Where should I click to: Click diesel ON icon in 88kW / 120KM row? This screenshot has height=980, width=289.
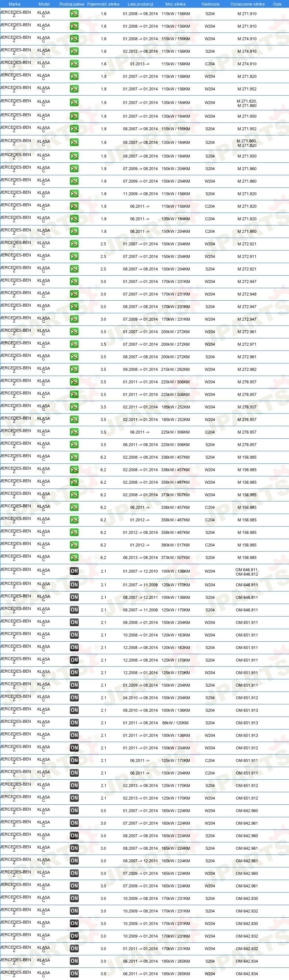(74, 723)
